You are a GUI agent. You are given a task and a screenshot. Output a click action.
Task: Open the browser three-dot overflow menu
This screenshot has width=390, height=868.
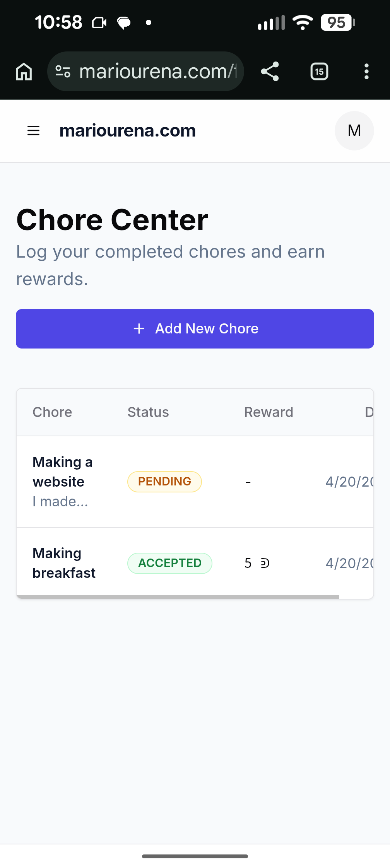(366, 72)
